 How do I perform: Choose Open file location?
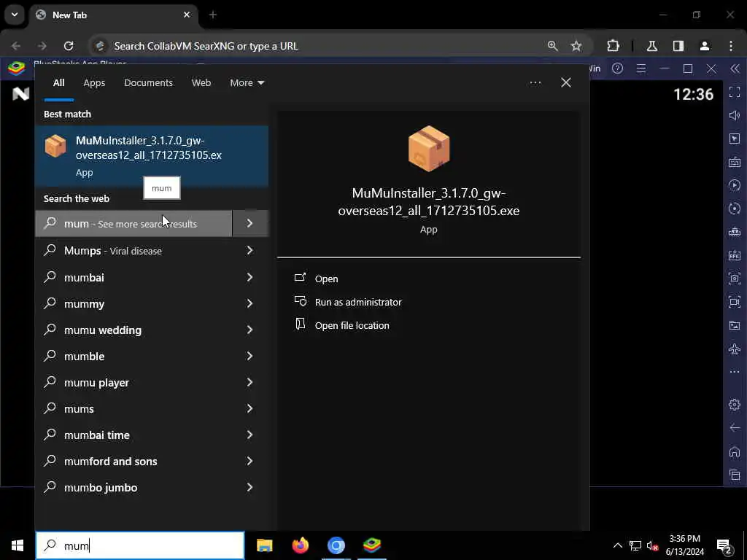(352, 325)
